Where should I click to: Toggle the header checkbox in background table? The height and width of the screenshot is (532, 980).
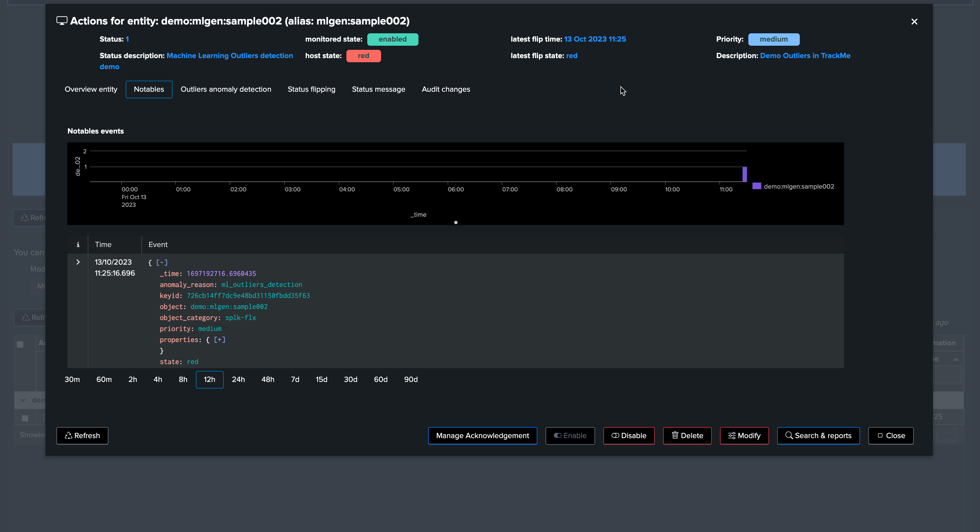(20, 344)
